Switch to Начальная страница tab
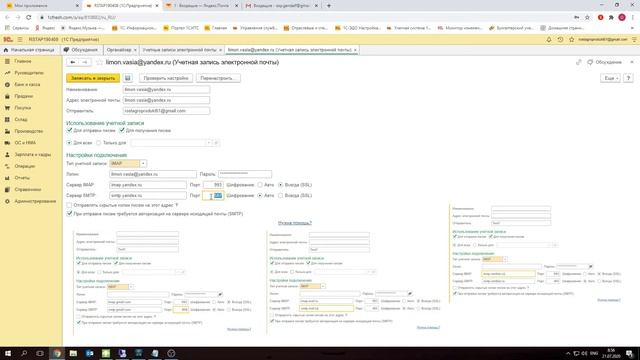Viewport: 640px width, 360px height. pos(29,50)
